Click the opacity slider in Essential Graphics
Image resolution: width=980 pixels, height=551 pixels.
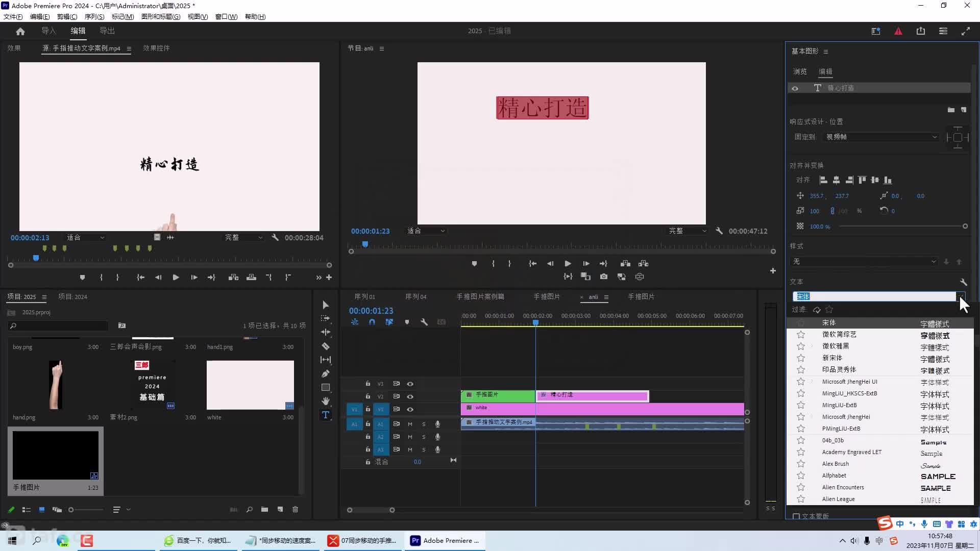tap(902, 226)
